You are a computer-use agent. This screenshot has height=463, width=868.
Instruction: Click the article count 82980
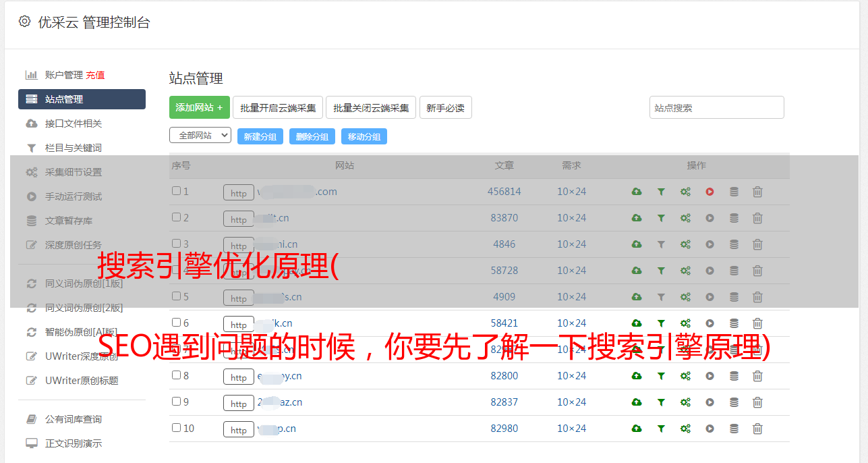(504, 429)
